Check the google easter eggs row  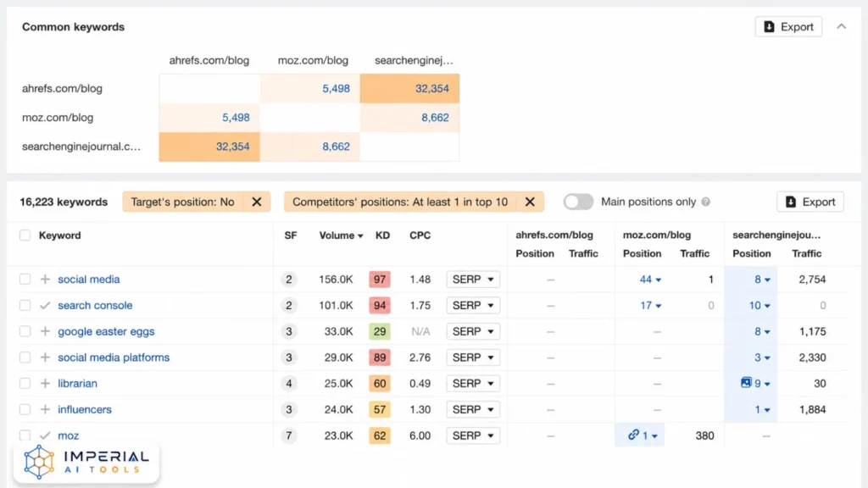(x=25, y=331)
